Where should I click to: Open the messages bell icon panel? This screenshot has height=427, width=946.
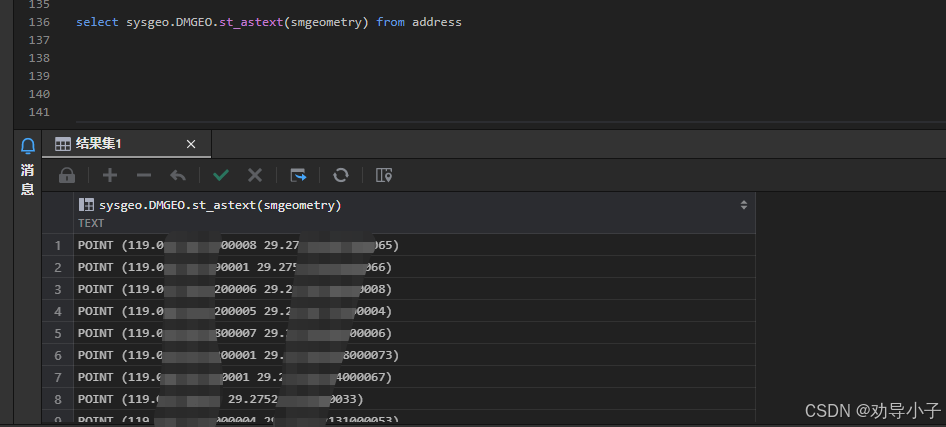28,146
